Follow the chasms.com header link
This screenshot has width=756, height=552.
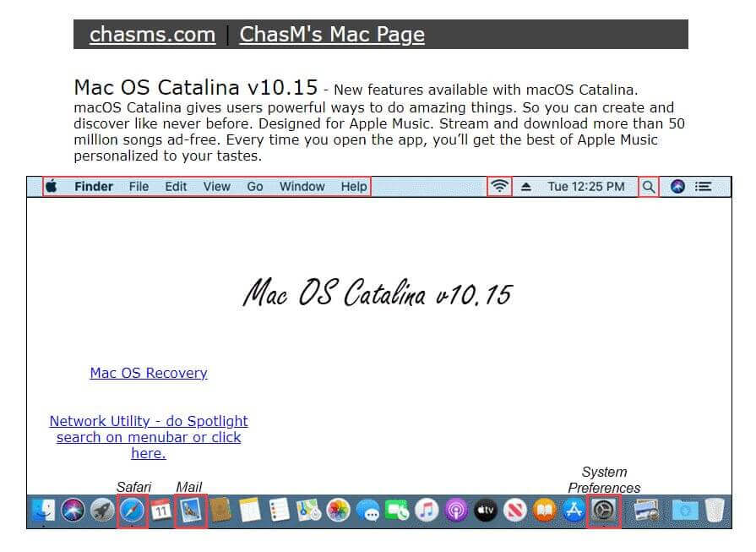point(152,35)
